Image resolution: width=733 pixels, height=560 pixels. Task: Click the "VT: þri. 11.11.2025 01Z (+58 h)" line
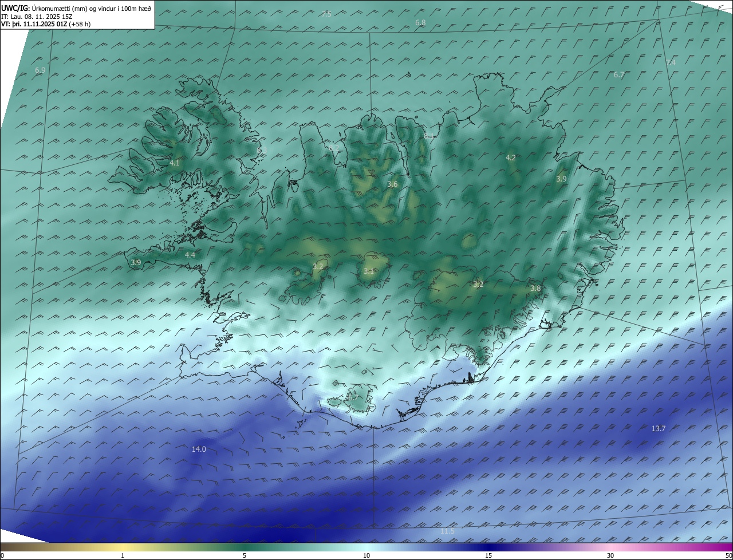point(46,24)
